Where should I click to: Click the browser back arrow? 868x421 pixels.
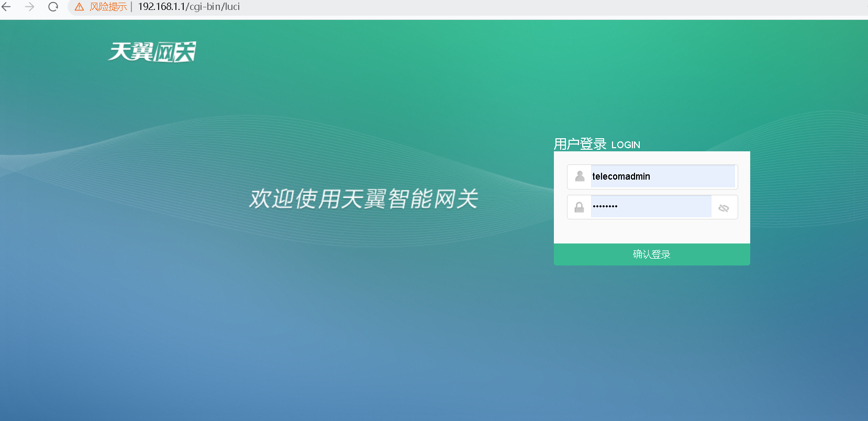[x=6, y=7]
